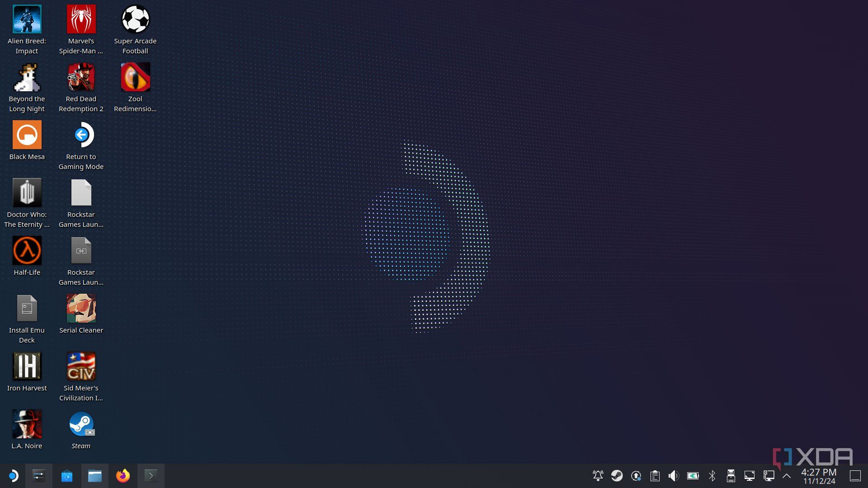Image resolution: width=868 pixels, height=488 pixels.
Task: Open the Konsole terminal in the taskbar
Action: click(x=151, y=476)
